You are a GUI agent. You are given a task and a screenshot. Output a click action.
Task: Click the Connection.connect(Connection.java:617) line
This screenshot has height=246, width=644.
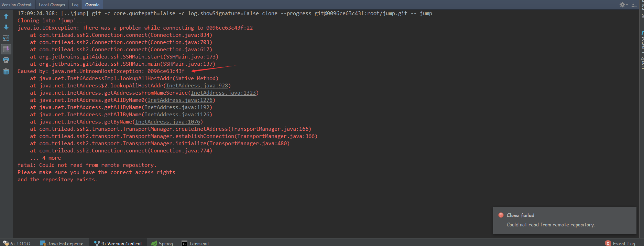[x=121, y=50]
